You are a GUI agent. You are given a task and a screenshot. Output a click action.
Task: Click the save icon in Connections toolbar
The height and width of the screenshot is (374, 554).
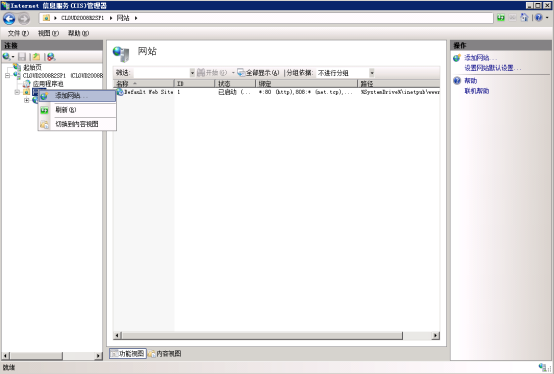(x=22, y=57)
